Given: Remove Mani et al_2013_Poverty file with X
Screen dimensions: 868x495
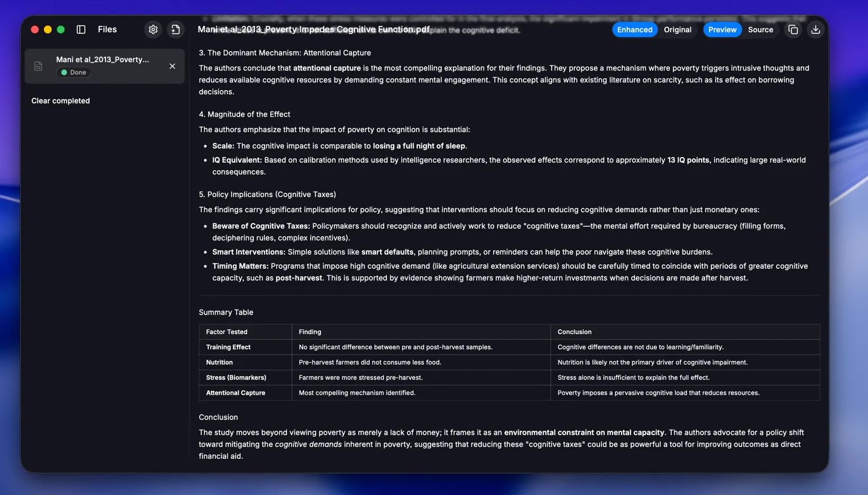Looking at the screenshot, I should 173,66.
